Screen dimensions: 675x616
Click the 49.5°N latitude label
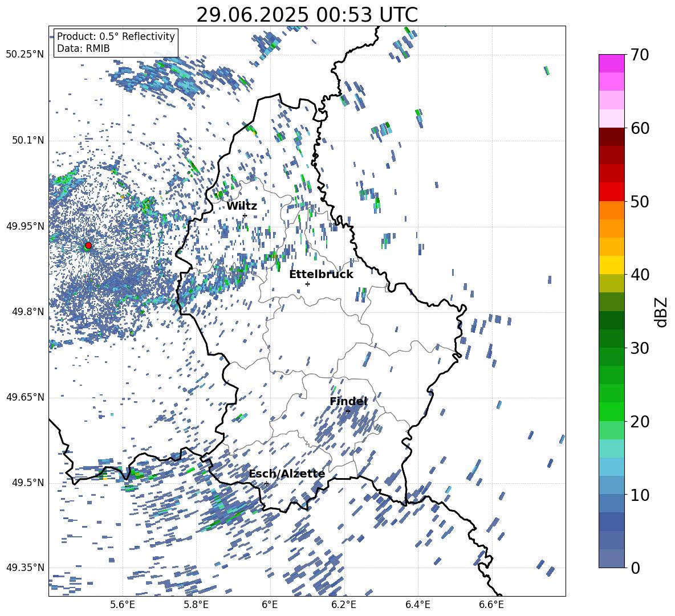tap(27, 483)
